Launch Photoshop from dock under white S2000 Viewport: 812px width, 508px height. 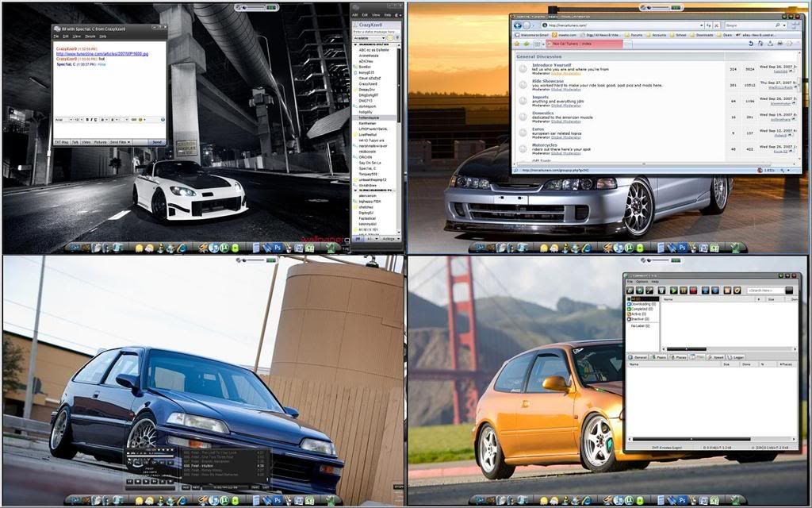(278, 248)
